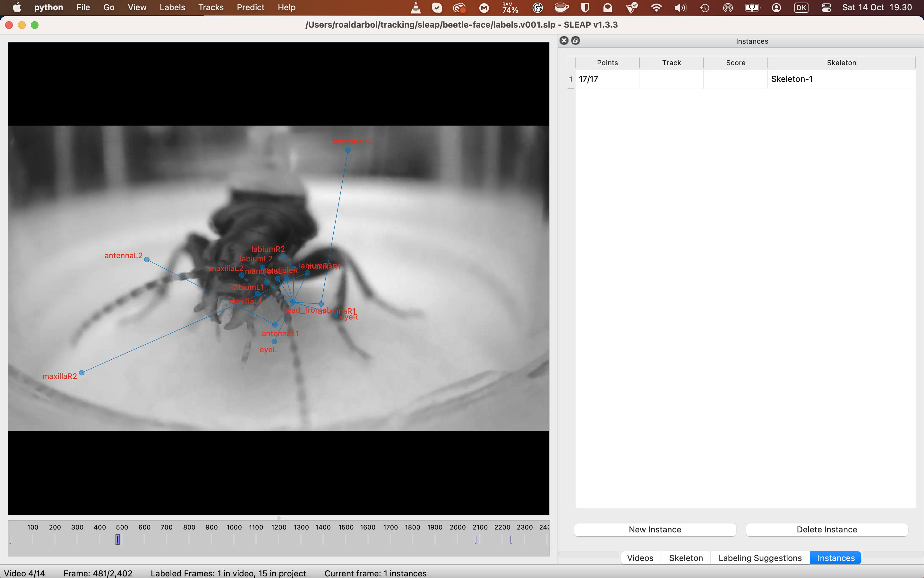The image size is (924, 578).
Task: Open the View menu
Action: (x=137, y=7)
